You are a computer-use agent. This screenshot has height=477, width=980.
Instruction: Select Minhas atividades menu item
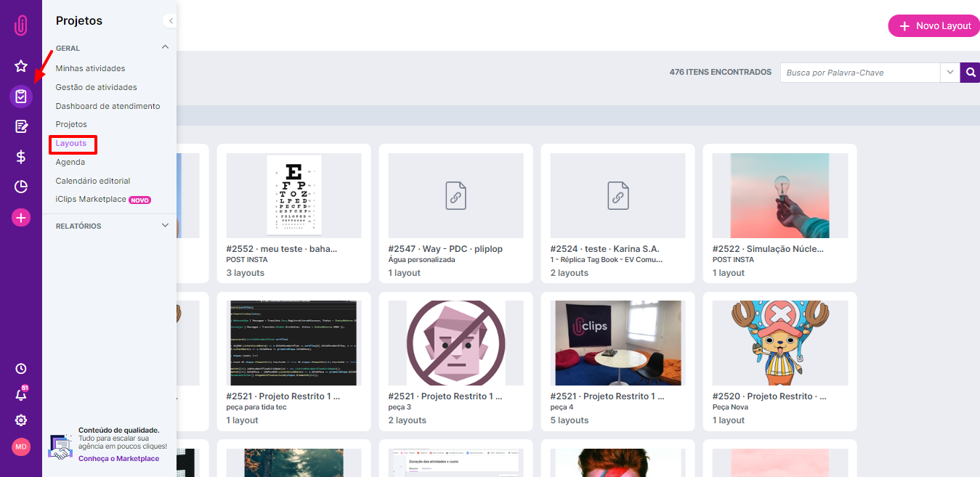(90, 68)
